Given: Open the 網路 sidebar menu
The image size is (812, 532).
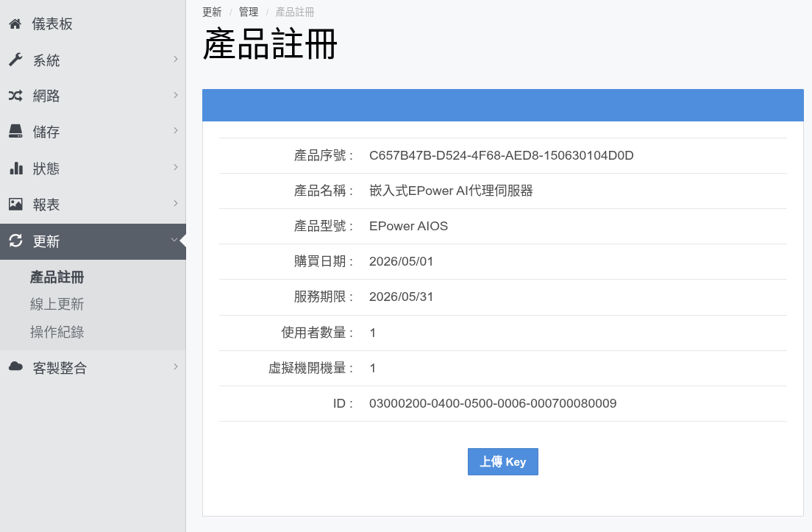Looking at the screenshot, I should (93, 96).
